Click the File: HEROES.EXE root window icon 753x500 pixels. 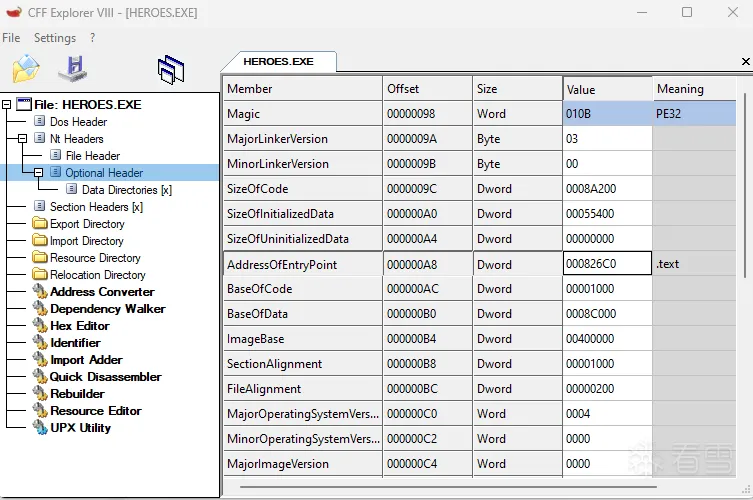click(x=24, y=104)
